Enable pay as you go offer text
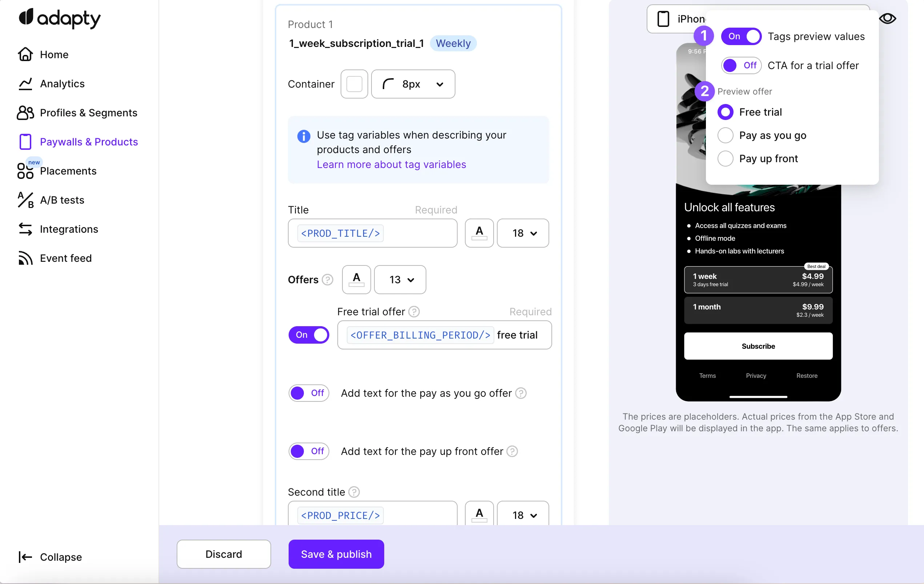924x584 pixels. click(309, 393)
